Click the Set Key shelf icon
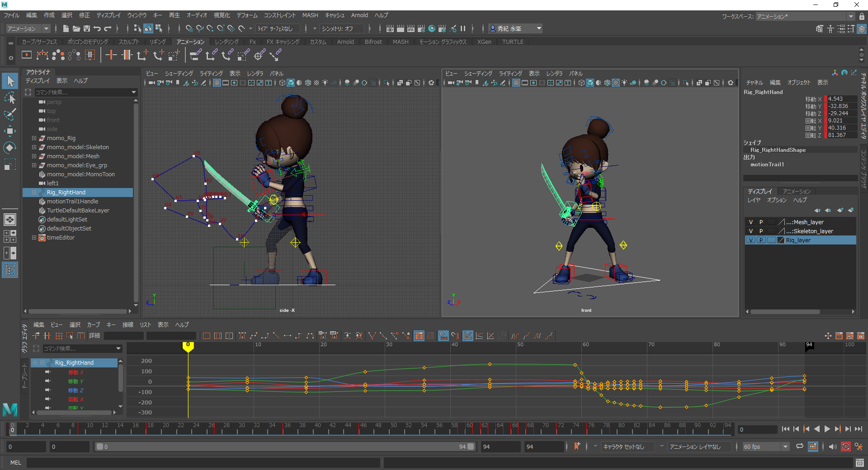 pos(111,56)
